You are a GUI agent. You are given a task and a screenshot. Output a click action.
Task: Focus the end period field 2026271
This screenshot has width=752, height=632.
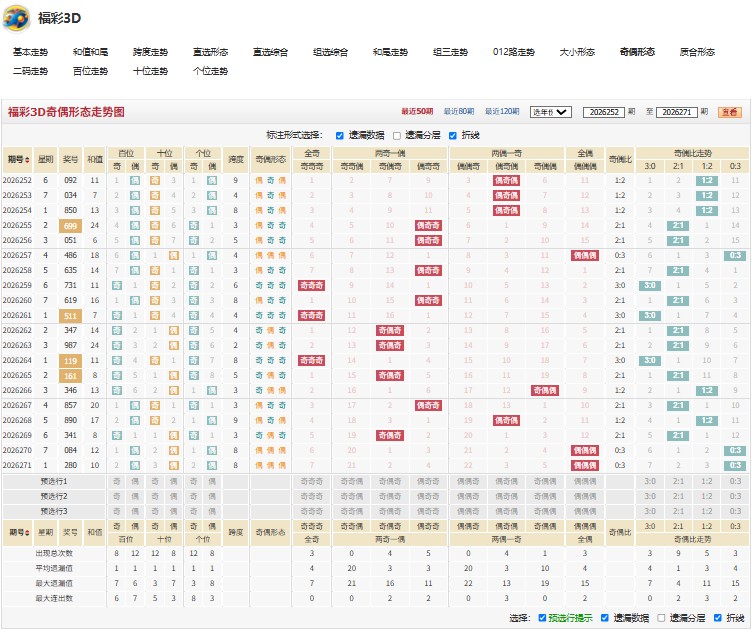(x=676, y=112)
